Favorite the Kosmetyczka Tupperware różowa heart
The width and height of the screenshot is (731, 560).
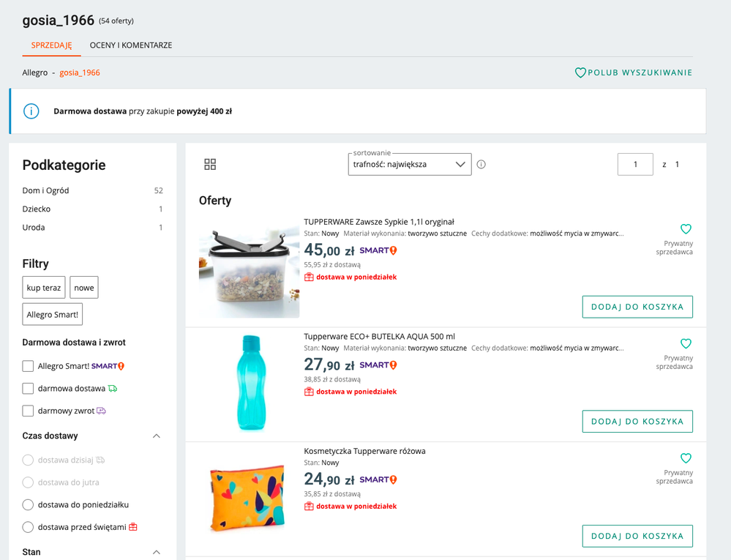(x=686, y=458)
